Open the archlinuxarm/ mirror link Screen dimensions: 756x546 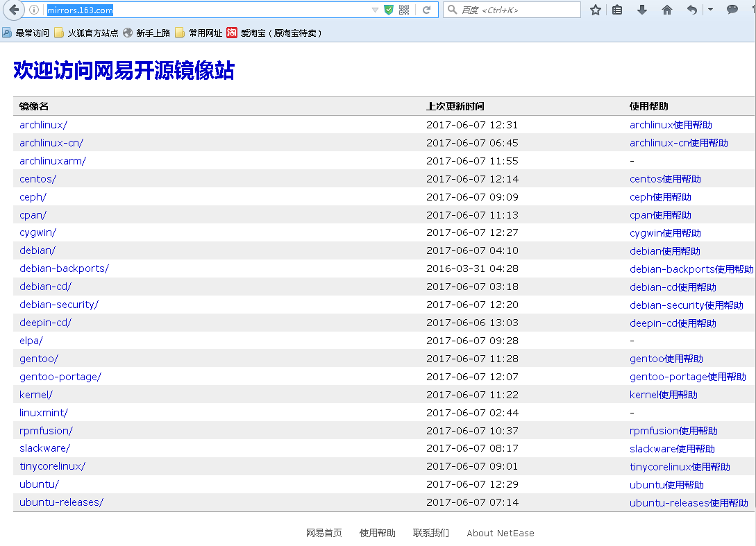[x=53, y=161]
